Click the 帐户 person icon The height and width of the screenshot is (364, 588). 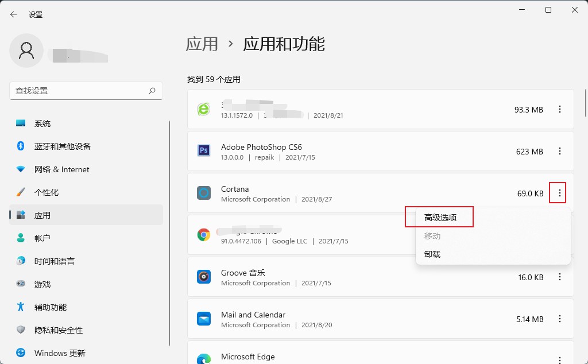pos(21,238)
